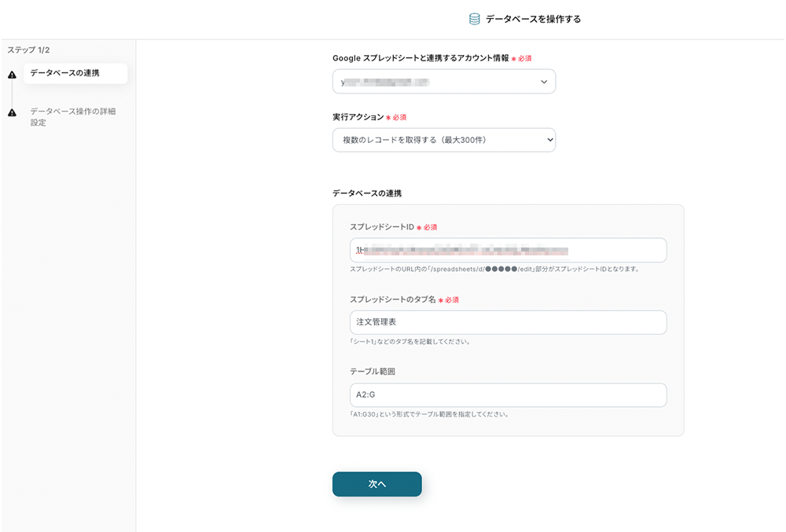This screenshot has height=532, width=786.
Task: Click warning icon beside データベースの連携 step
Action: [12, 75]
